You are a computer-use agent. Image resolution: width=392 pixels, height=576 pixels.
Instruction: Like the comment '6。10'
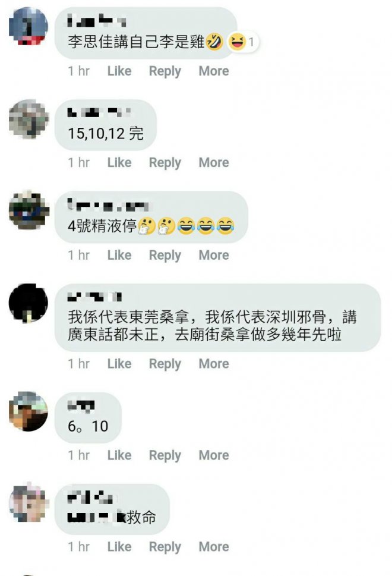pos(119,455)
